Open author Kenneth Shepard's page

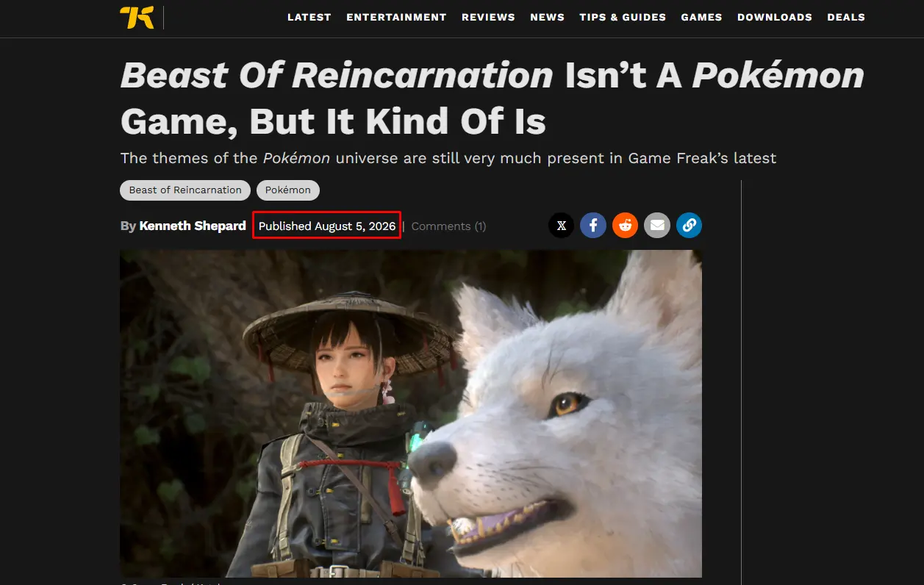pos(193,226)
